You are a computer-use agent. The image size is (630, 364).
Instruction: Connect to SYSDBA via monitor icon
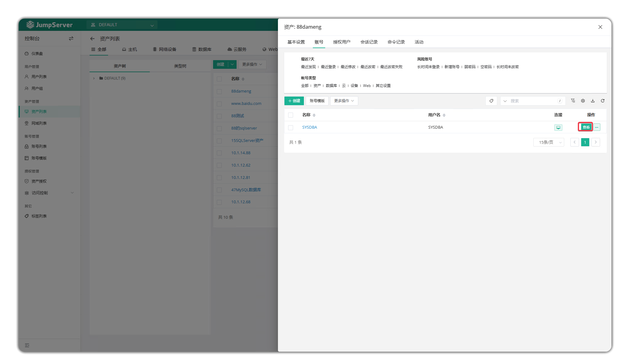click(x=558, y=127)
